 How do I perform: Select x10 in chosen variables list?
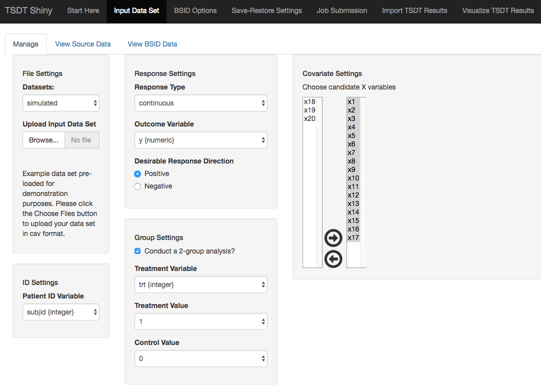(x=353, y=178)
